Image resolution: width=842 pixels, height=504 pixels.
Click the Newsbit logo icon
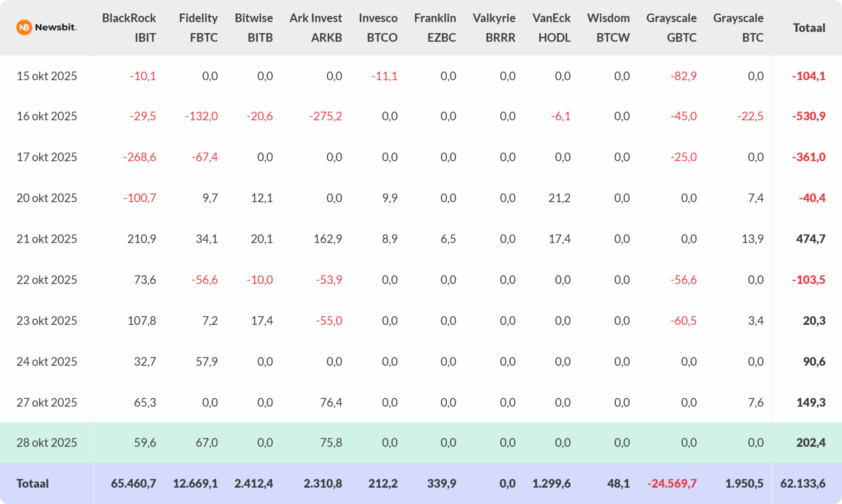coord(24,27)
